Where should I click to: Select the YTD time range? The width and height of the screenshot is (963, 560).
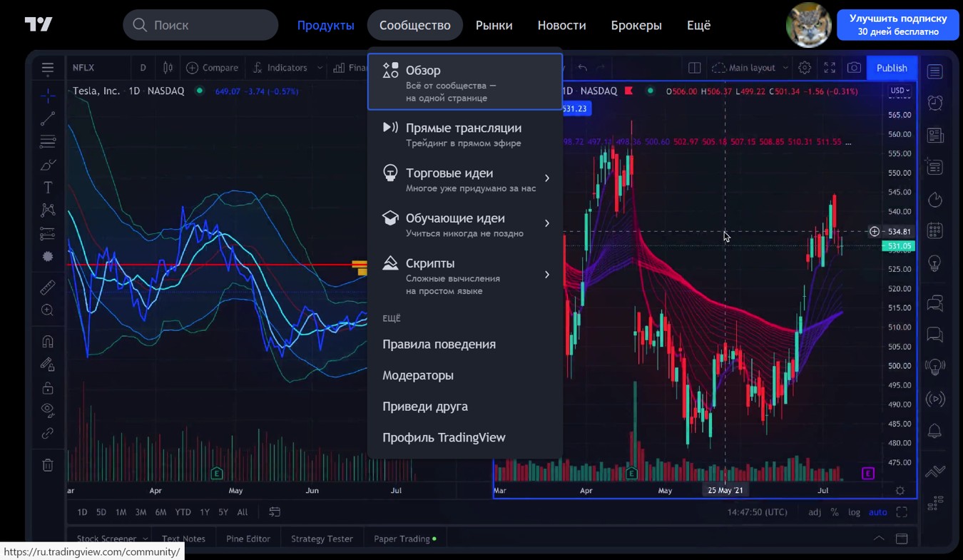[183, 512]
